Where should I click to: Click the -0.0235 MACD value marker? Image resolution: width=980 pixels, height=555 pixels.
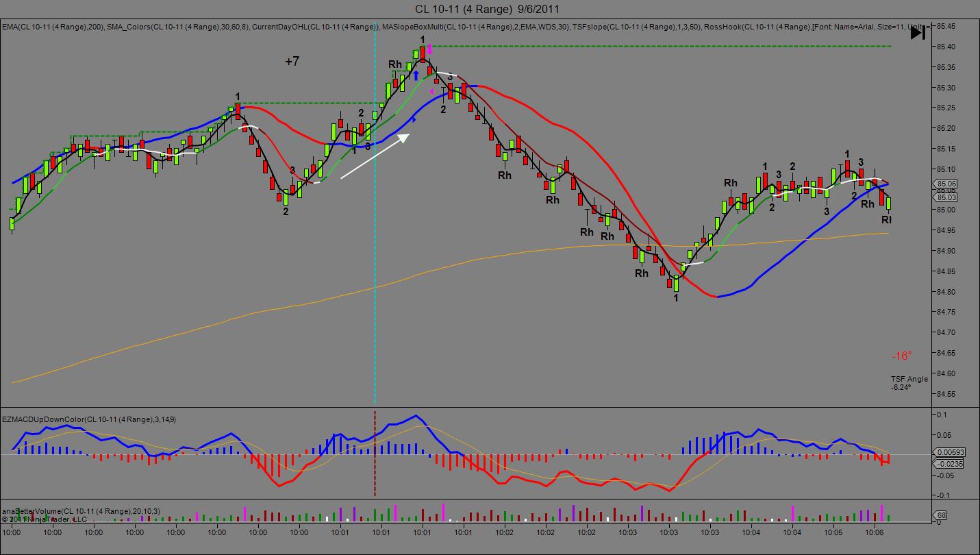[949, 463]
